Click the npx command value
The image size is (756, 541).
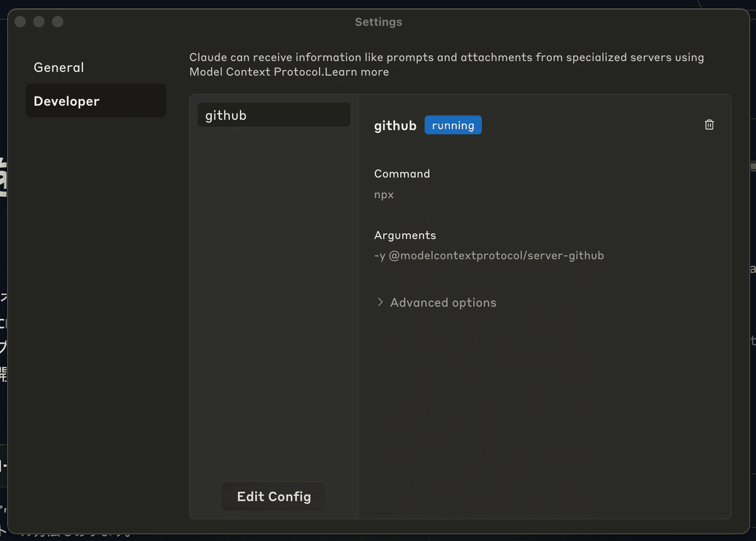coord(384,194)
